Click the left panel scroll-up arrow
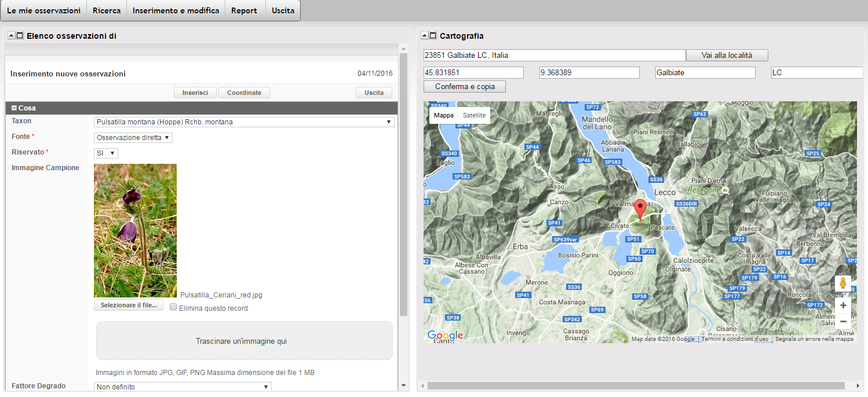Screen dimensions: 868x397 (403, 48)
